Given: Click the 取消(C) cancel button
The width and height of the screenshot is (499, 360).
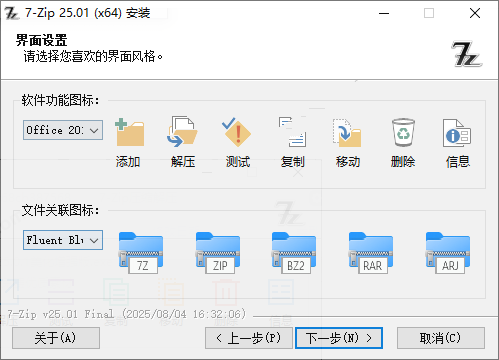Looking at the screenshot, I should [441, 338].
